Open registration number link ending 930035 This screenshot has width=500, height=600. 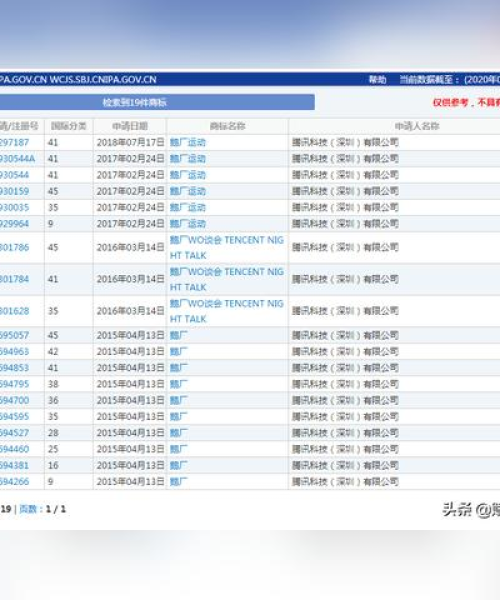[x=14, y=207]
